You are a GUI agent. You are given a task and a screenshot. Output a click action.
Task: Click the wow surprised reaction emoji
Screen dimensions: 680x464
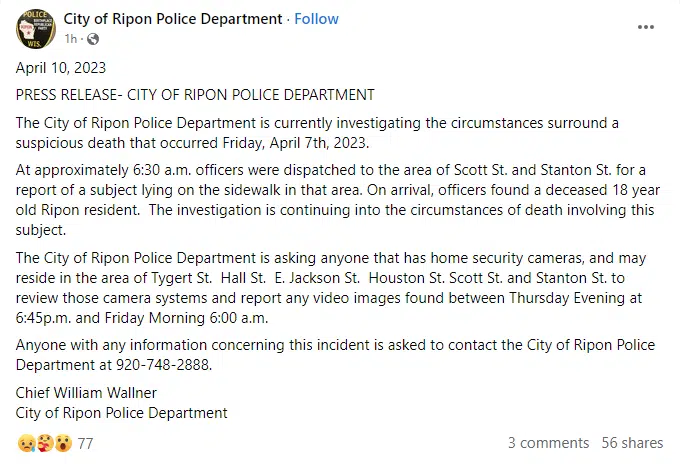[x=63, y=443]
